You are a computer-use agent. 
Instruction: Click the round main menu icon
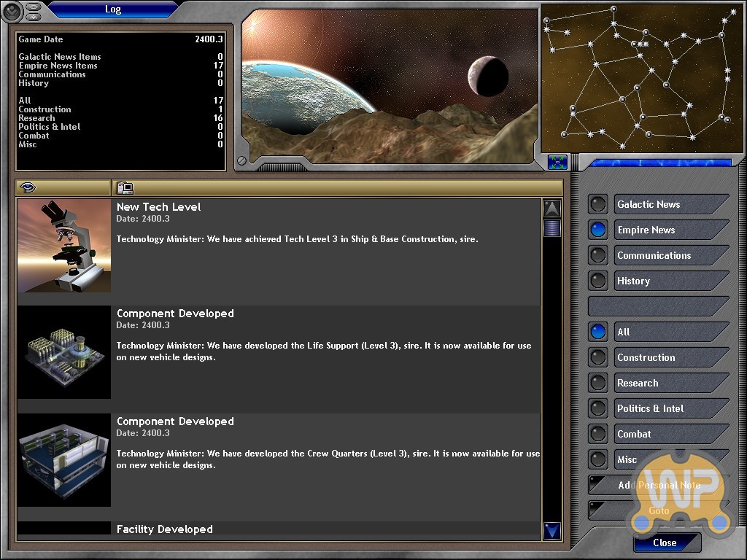[12, 11]
